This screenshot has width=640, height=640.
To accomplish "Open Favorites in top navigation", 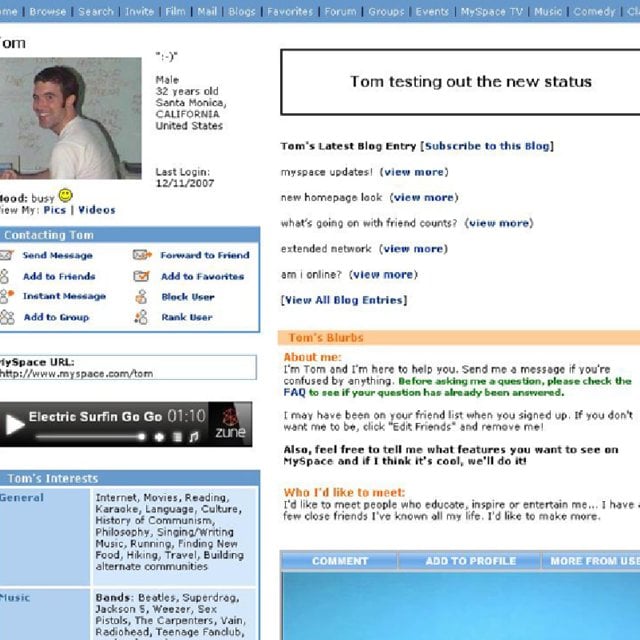I will point(290,11).
